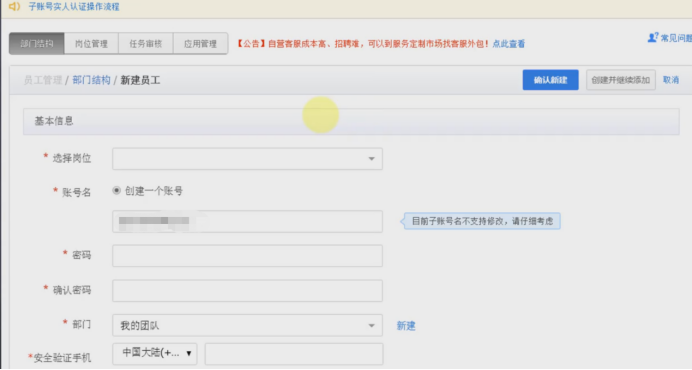Open the 选择岗位 dropdown
This screenshot has width=692, height=370.
click(247, 159)
